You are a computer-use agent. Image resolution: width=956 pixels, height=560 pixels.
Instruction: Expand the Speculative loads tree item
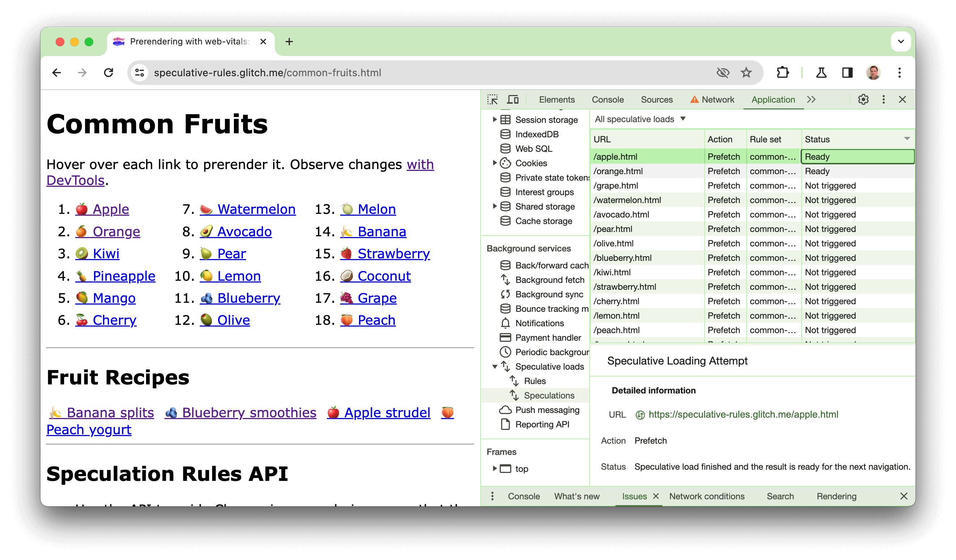(494, 367)
